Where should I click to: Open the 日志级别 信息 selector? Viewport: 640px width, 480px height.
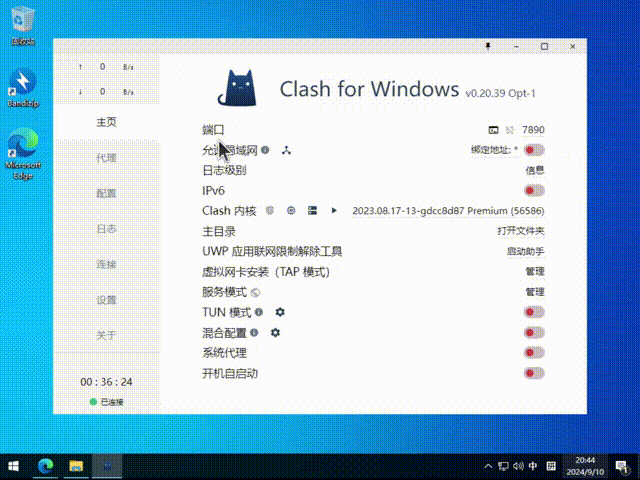[x=535, y=170]
